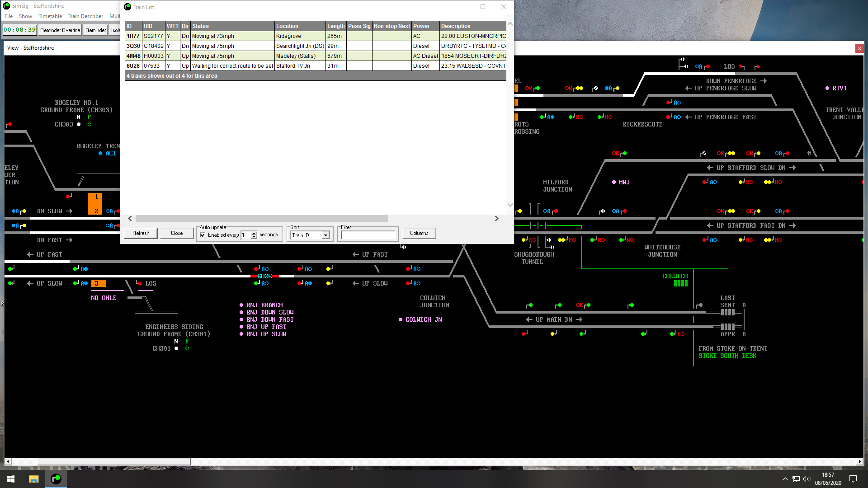Viewport: 868px width, 488px height.
Task: Toggle the RNJ UP FAST auto button
Action: pos(241,327)
